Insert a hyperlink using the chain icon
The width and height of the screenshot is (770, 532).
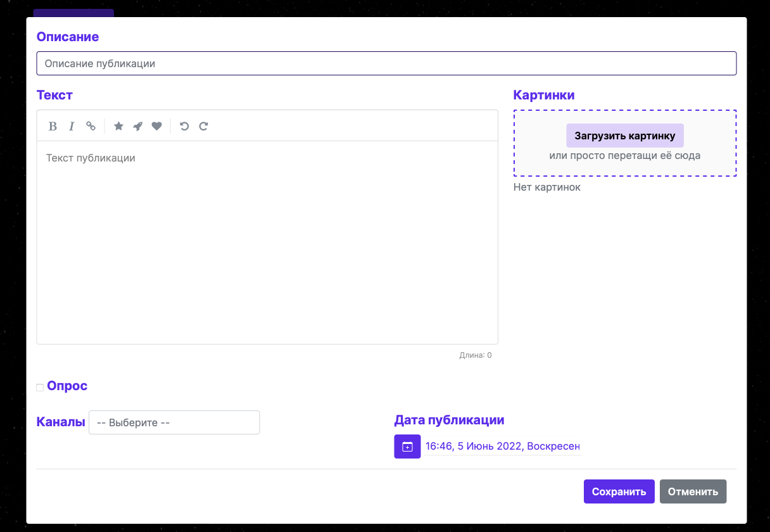[91, 126]
